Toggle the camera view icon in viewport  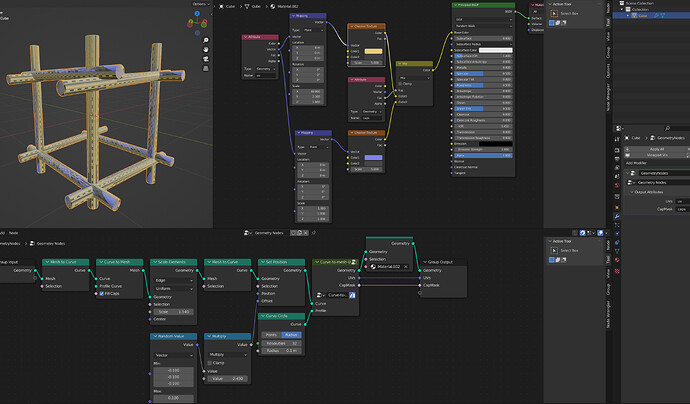click(206, 59)
